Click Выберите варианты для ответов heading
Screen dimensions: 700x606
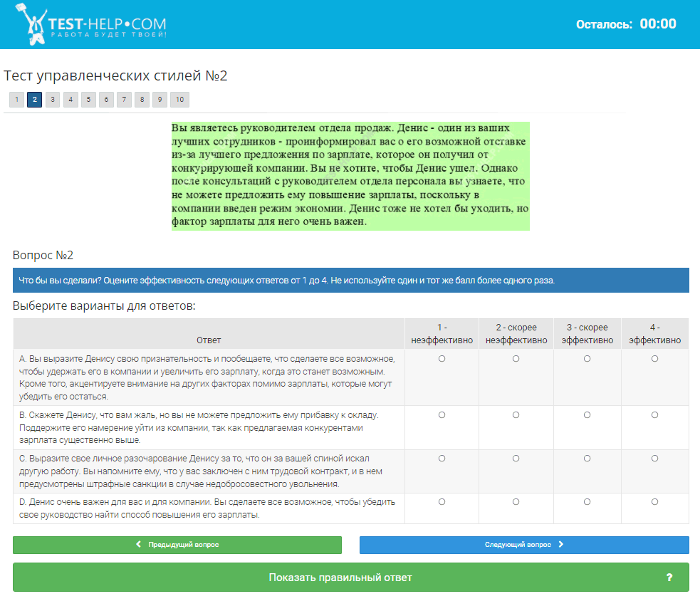tap(104, 306)
